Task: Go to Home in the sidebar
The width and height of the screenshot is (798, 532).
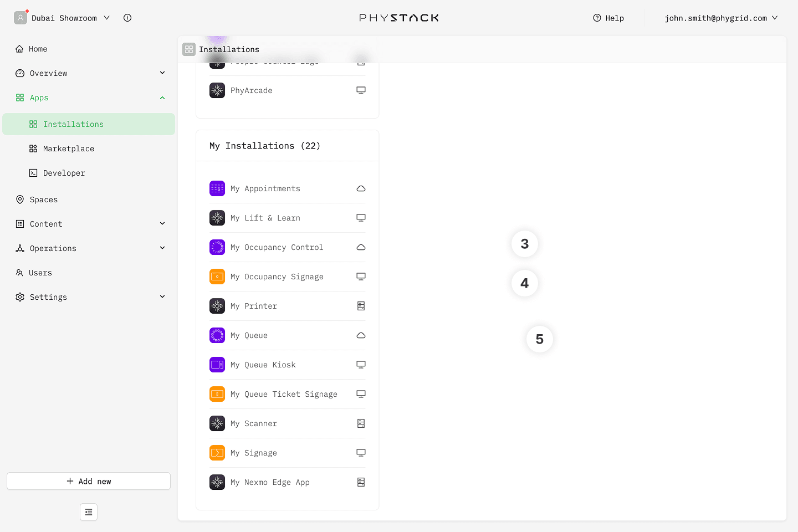Action: pos(89,49)
